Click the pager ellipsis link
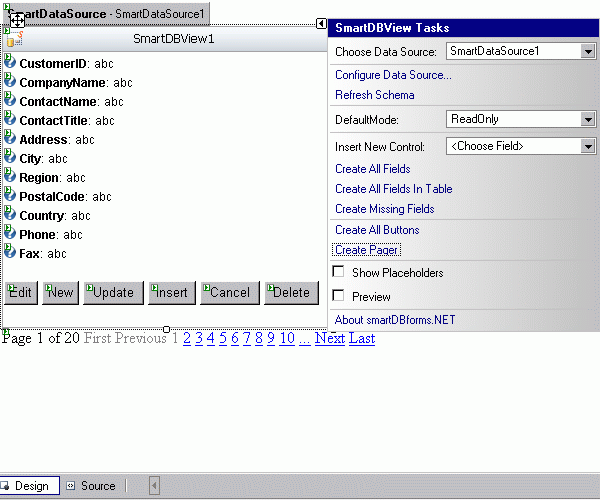Image resolution: width=600 pixels, height=500 pixels. click(x=305, y=338)
